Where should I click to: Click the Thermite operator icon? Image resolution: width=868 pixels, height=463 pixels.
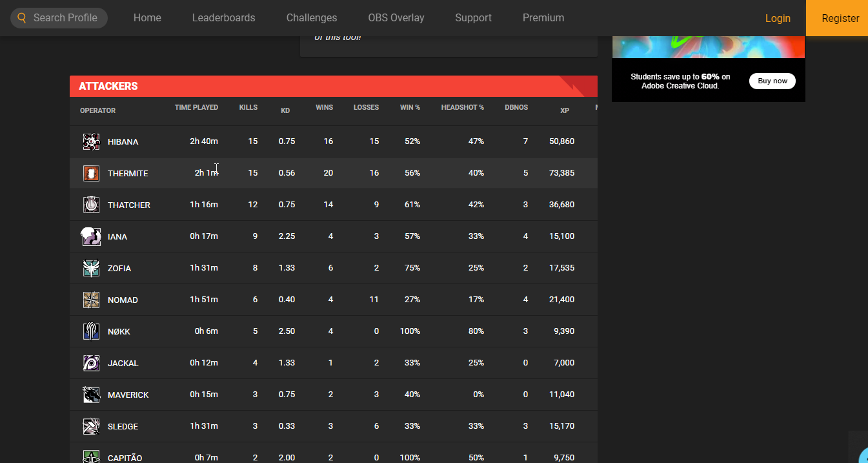point(91,173)
